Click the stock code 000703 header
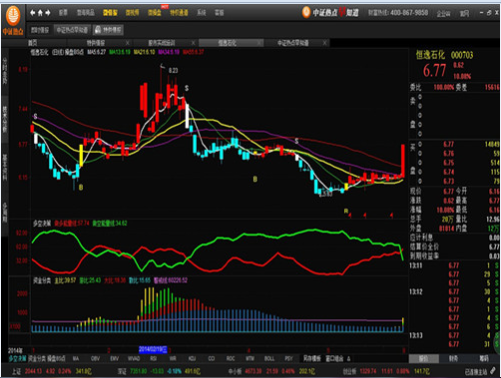This screenshot has width=501, height=378. pyautogui.click(x=462, y=55)
